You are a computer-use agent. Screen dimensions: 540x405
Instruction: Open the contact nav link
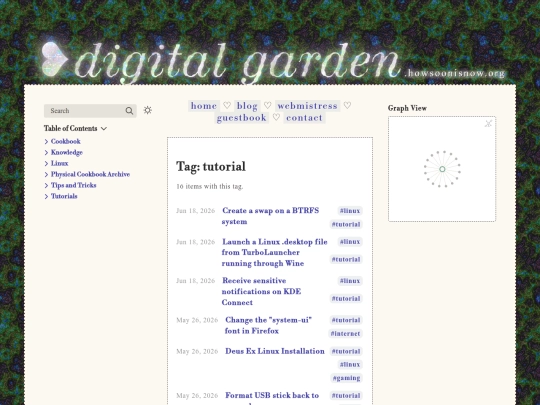(304, 118)
